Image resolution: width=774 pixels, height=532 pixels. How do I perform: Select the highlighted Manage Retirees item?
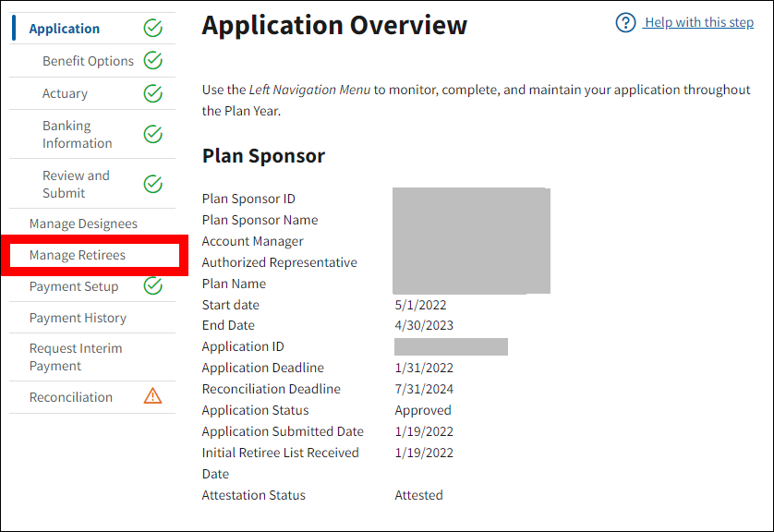[78, 255]
